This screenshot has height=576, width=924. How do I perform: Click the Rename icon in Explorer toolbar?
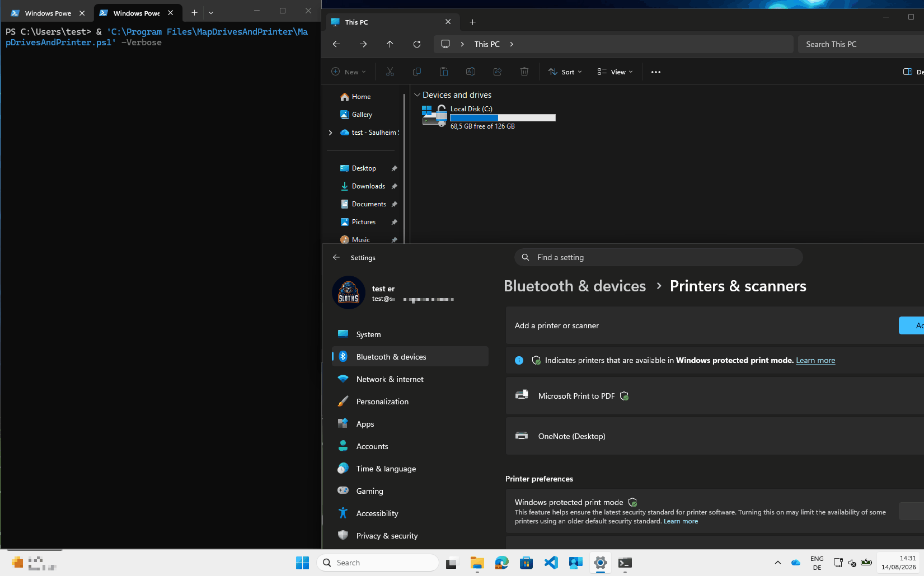click(x=471, y=72)
